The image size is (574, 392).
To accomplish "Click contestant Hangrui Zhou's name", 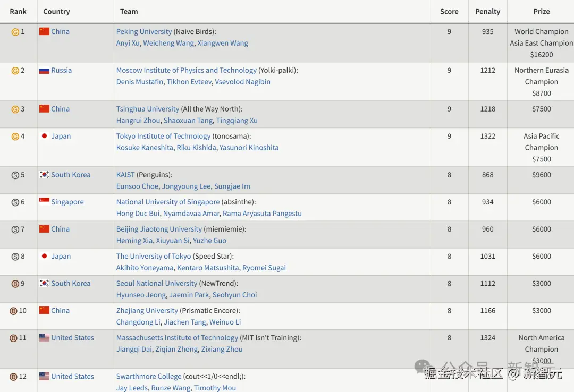I will point(138,121).
